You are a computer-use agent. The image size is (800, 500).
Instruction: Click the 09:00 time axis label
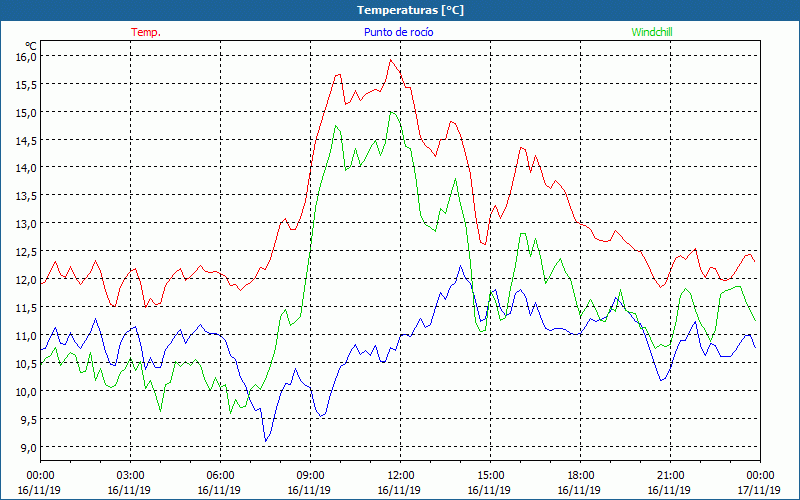click(x=310, y=476)
